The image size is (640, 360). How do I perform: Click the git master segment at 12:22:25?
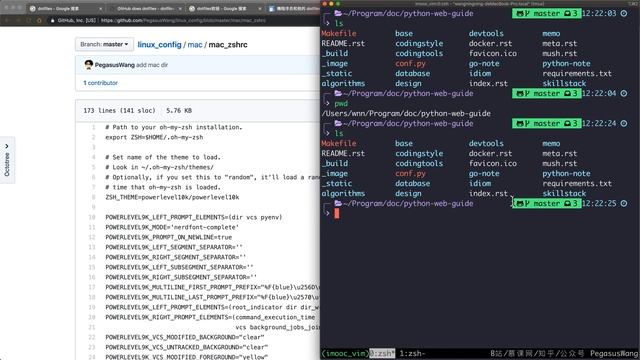(547, 203)
